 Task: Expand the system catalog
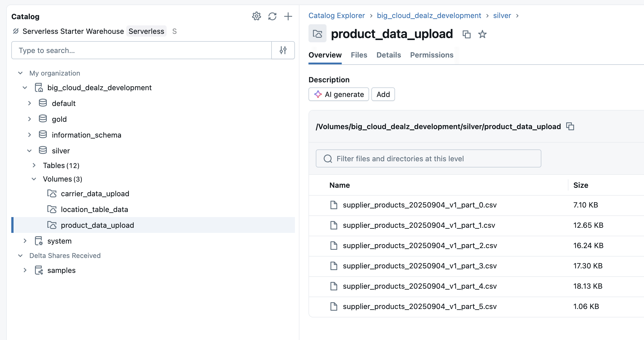point(25,241)
